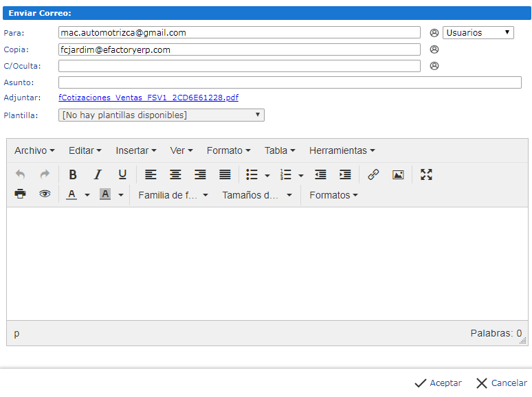Screen dimensions: 532x397
Task: Decrease indent of paragraph
Action: [320, 174]
